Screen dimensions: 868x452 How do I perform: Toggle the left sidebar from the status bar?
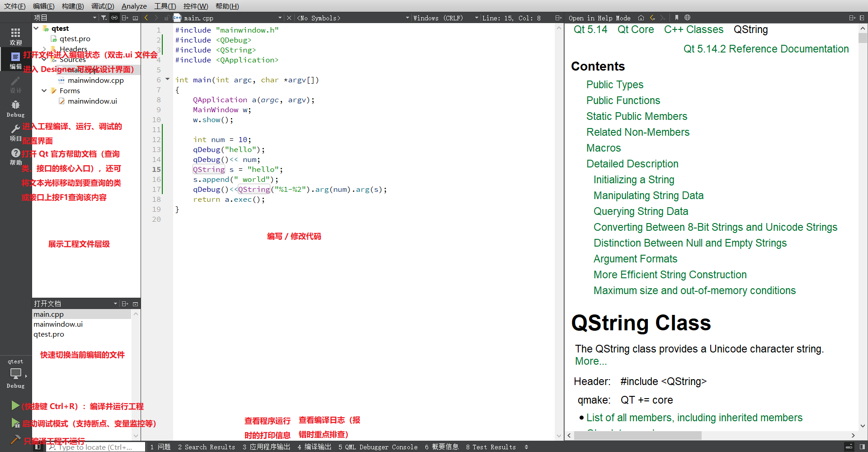pos(38,447)
